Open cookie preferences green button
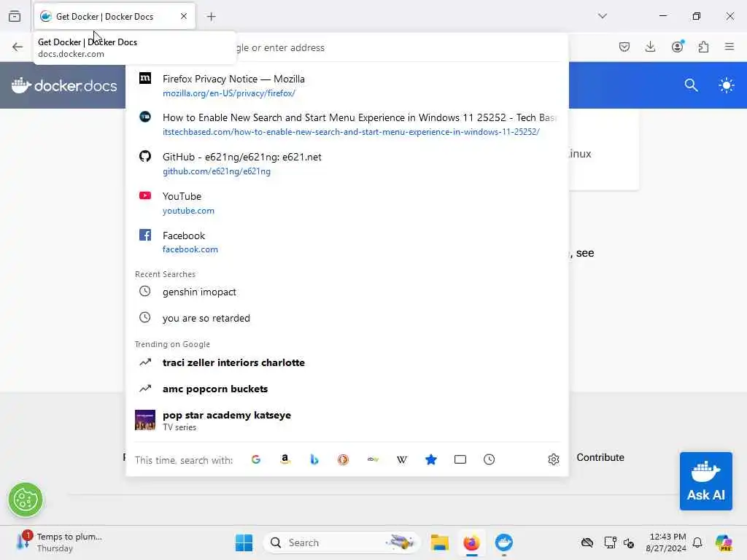Viewport: 747px width, 560px height. [26, 500]
